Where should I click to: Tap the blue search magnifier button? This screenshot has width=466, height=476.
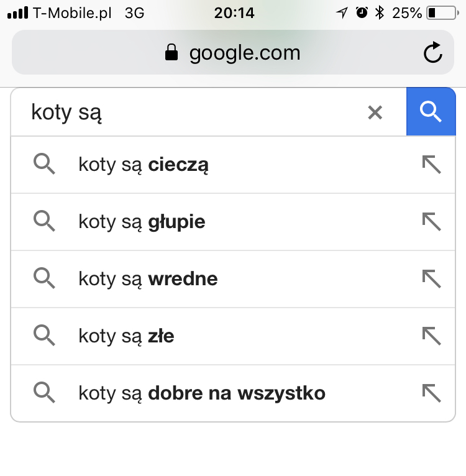pyautogui.click(x=431, y=111)
